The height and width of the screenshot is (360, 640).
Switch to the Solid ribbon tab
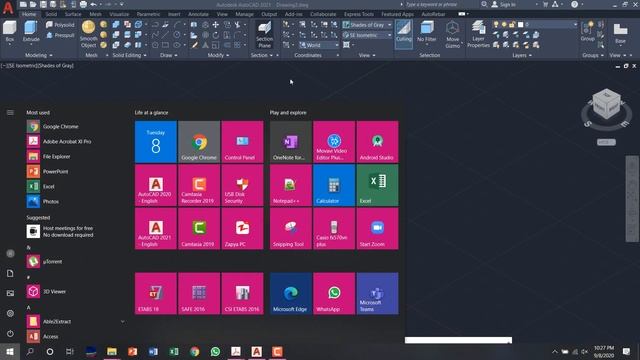51,14
